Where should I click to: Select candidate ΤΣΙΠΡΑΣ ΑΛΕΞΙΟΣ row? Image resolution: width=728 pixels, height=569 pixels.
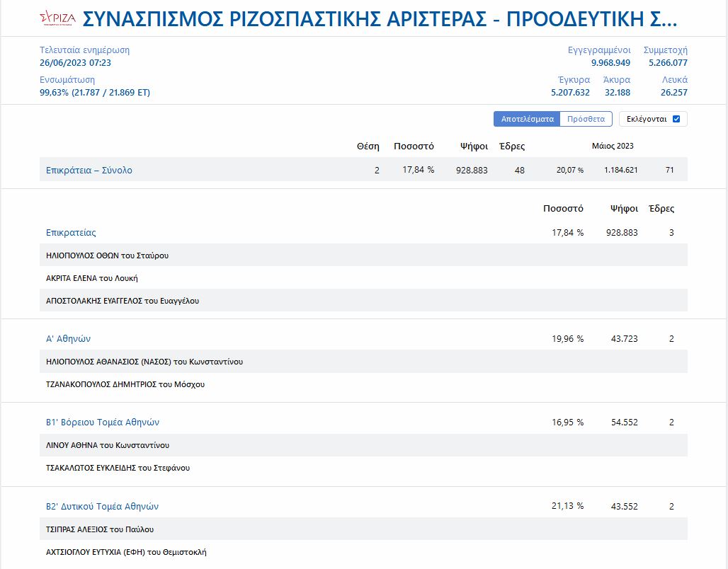(x=100, y=529)
